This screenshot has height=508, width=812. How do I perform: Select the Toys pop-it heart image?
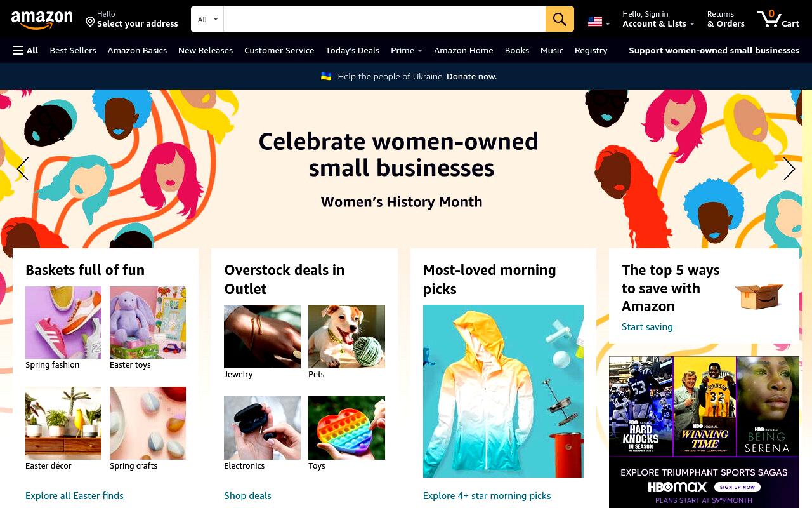coord(346,428)
